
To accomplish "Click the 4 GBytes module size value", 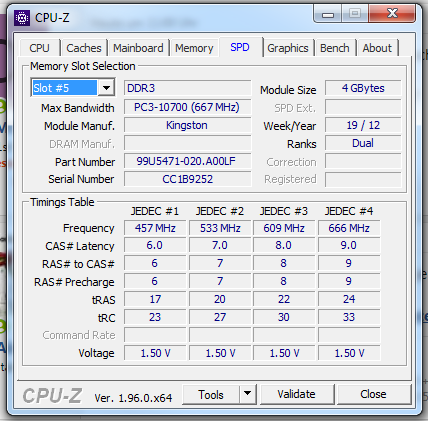I will (x=363, y=88).
